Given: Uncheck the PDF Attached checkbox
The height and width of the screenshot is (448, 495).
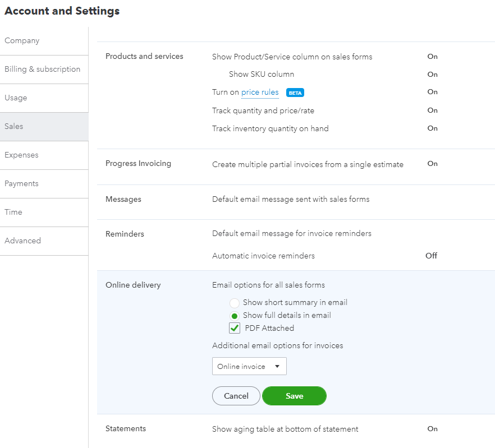Looking at the screenshot, I should pos(235,329).
